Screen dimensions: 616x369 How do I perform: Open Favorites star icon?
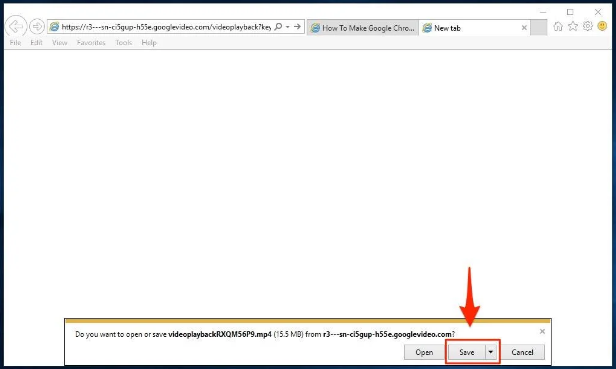[x=573, y=26]
